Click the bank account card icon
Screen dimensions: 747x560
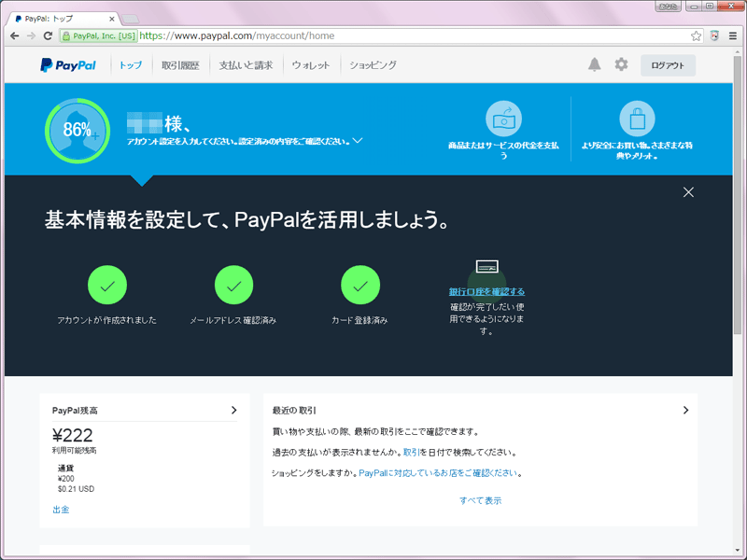point(486,266)
